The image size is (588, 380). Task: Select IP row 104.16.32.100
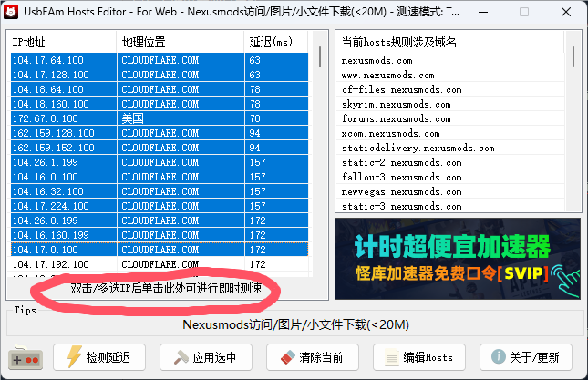pyautogui.click(x=160, y=192)
